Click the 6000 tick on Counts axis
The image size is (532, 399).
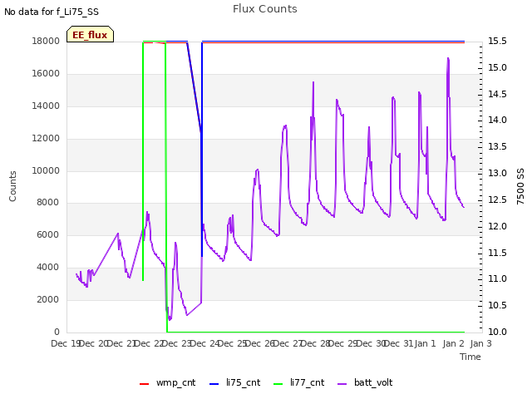click(48, 234)
